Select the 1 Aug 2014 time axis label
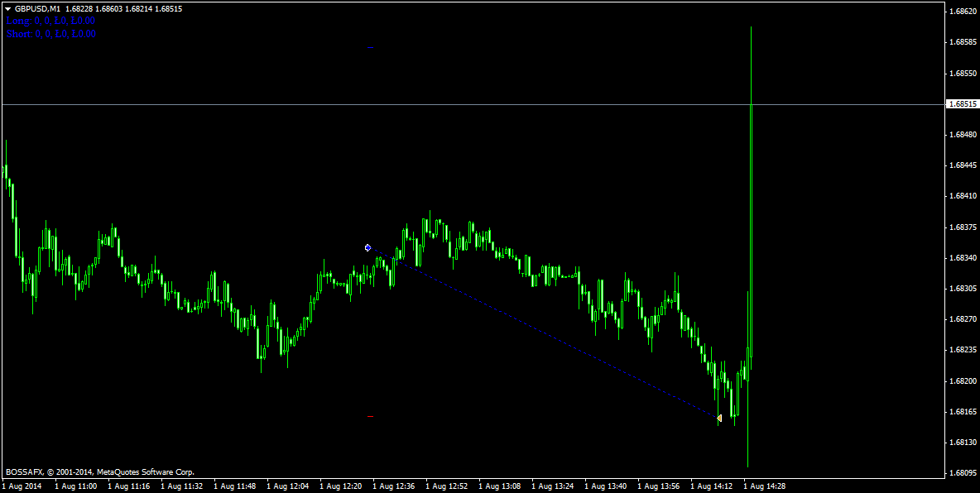This screenshot has height=493, width=980. point(22,486)
